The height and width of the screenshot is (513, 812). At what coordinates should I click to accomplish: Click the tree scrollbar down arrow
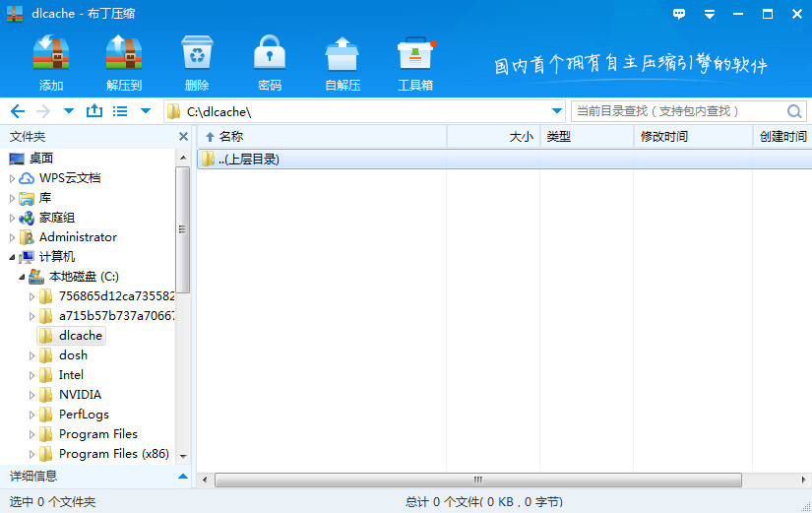click(183, 457)
